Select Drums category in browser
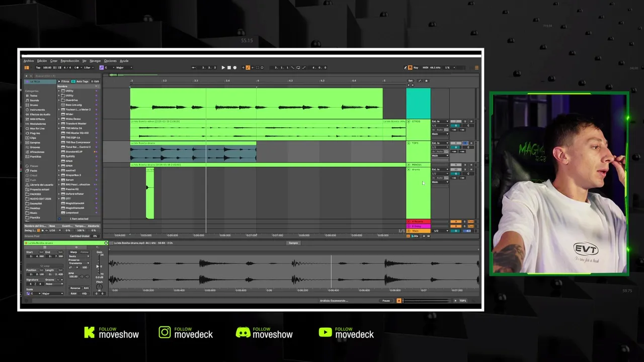 (x=34, y=105)
